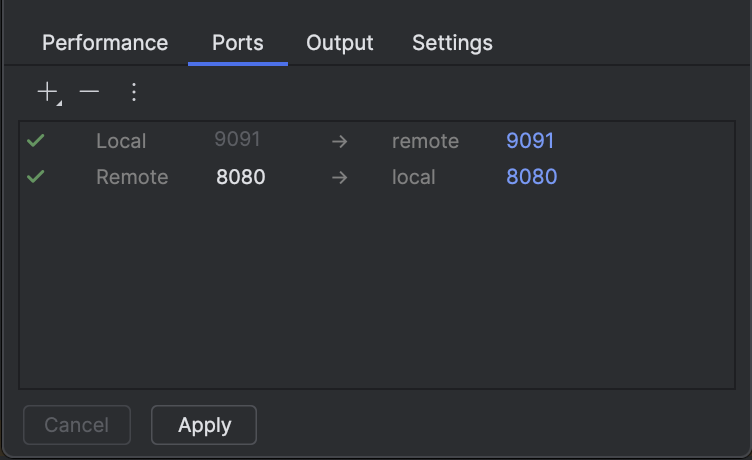Viewport: 752px width, 460px height.
Task: Expand the add button dropdown arrow
Action: [59, 103]
